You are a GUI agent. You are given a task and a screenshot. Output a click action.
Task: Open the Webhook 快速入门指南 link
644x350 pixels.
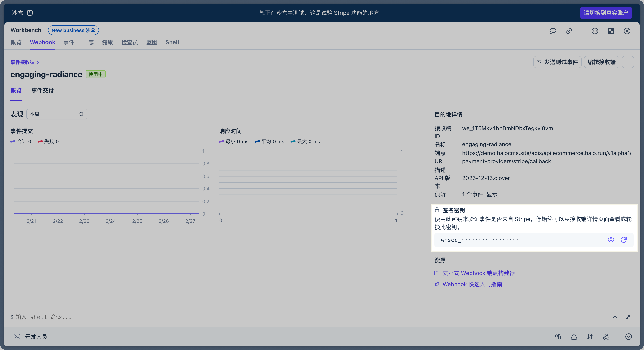(x=472, y=284)
